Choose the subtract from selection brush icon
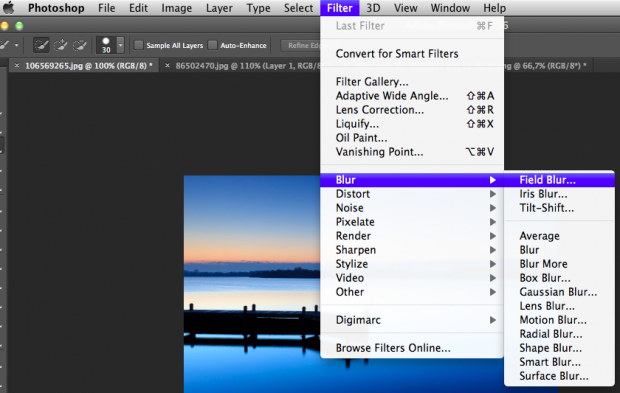This screenshot has width=620, height=393. [79, 45]
